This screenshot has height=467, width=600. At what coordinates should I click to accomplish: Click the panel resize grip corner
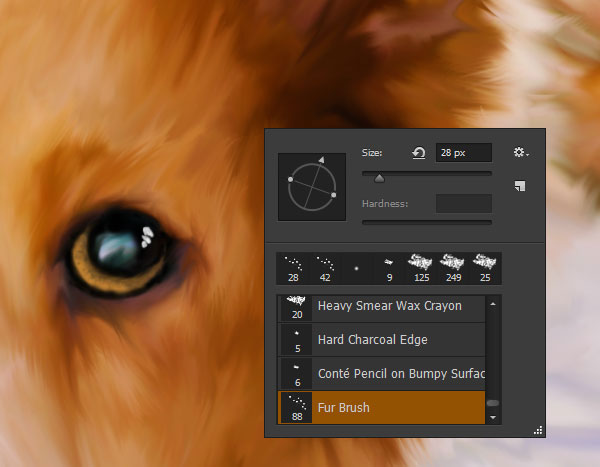point(538,430)
